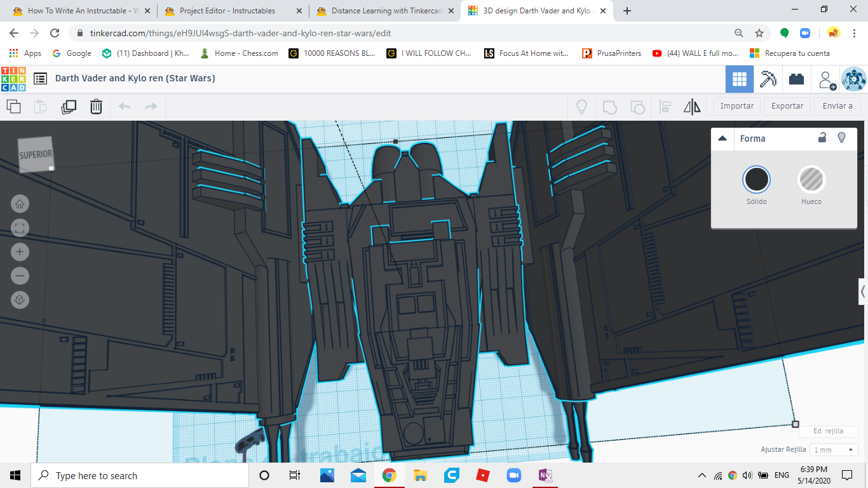Open File Explorer from taskbar

(420, 475)
